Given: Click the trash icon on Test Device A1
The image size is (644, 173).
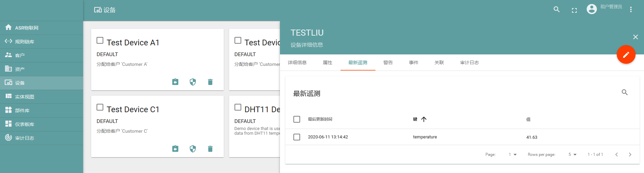Looking at the screenshot, I should click(x=210, y=82).
